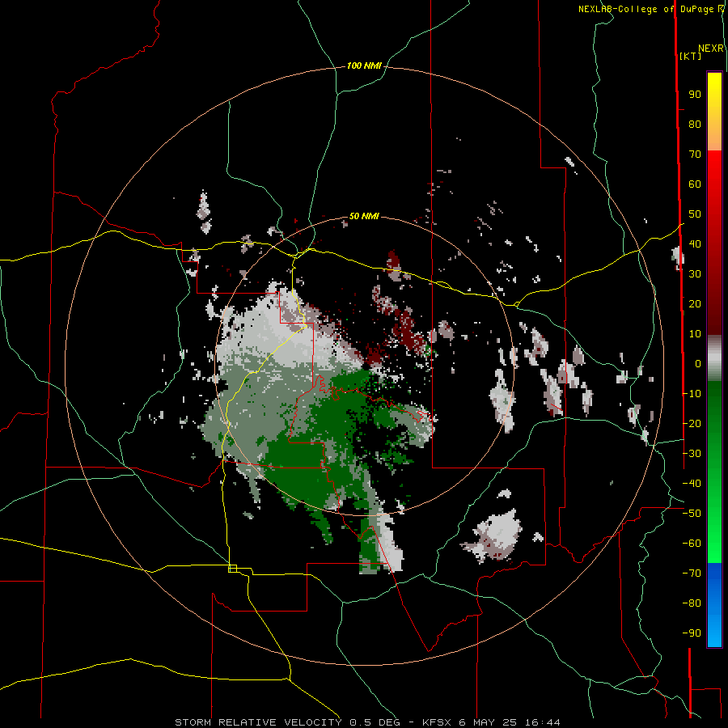This screenshot has height=728, width=728.
Task: Pick the "-20" value on velocity scale
Action: coord(692,424)
